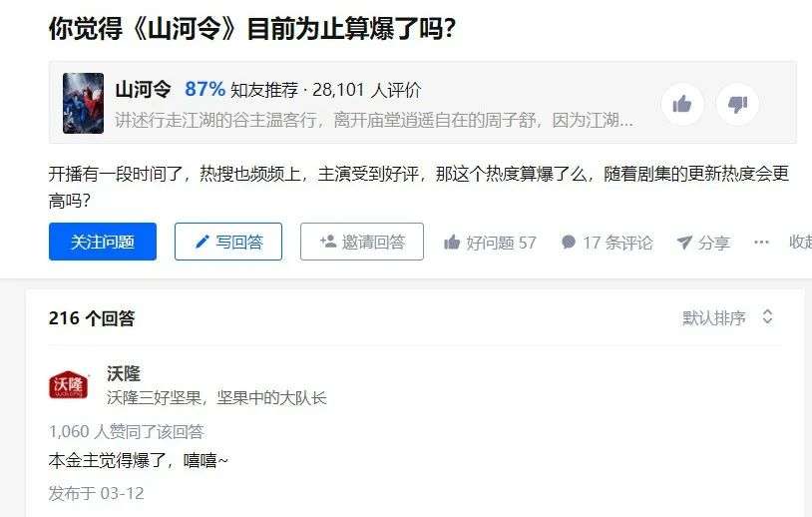Click the pencil icon in 写回答
The width and height of the screenshot is (812, 517).
point(202,242)
